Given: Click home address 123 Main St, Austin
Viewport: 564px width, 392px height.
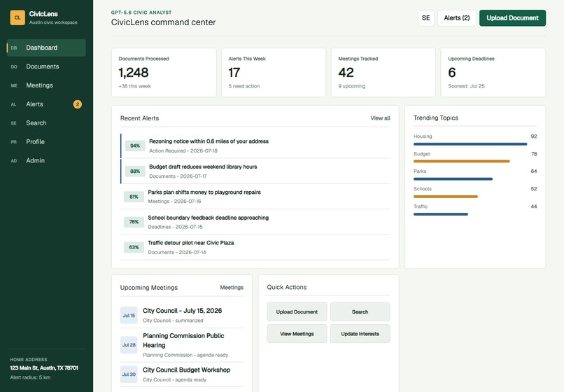Looking at the screenshot, I should coord(44,368).
